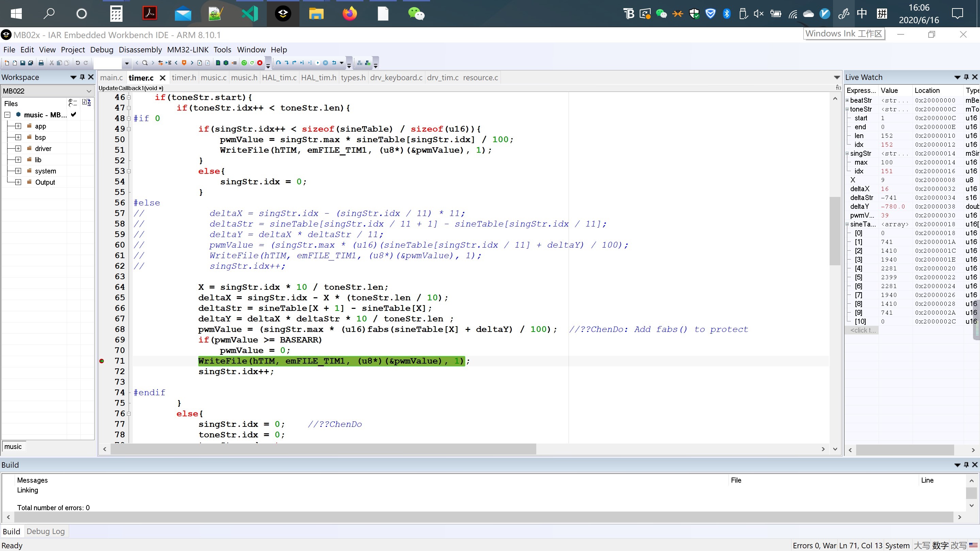Collapse the toneStr node in Live Watch

click(847, 109)
